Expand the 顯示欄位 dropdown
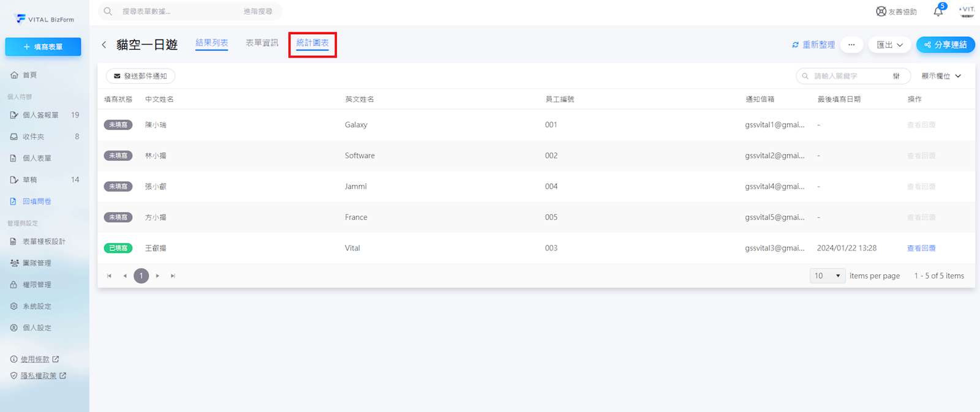 click(941, 76)
